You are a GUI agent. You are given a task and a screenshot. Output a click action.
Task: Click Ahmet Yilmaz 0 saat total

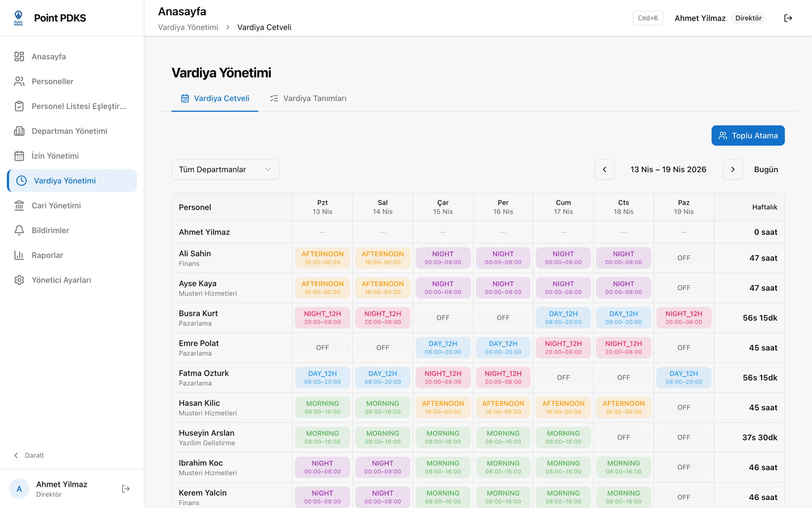point(765,232)
